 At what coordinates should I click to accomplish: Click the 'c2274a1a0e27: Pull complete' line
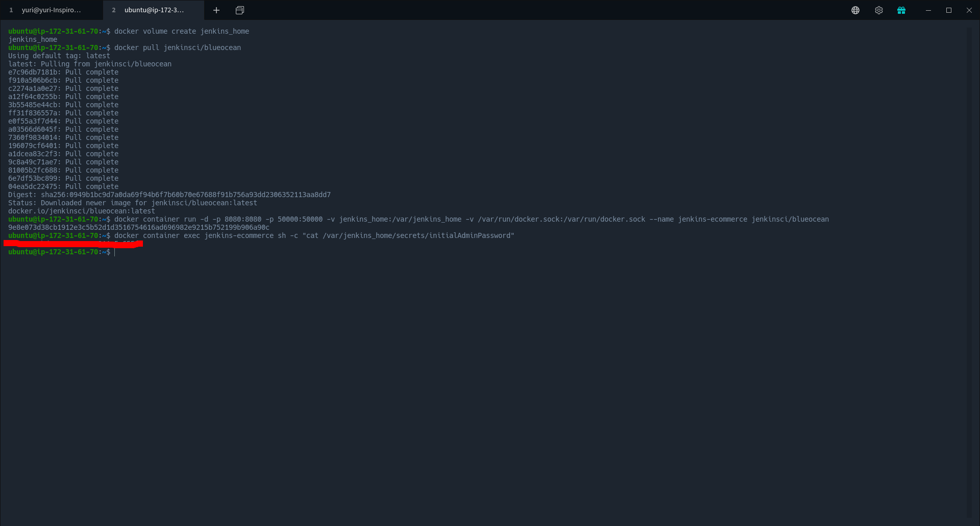click(63, 88)
